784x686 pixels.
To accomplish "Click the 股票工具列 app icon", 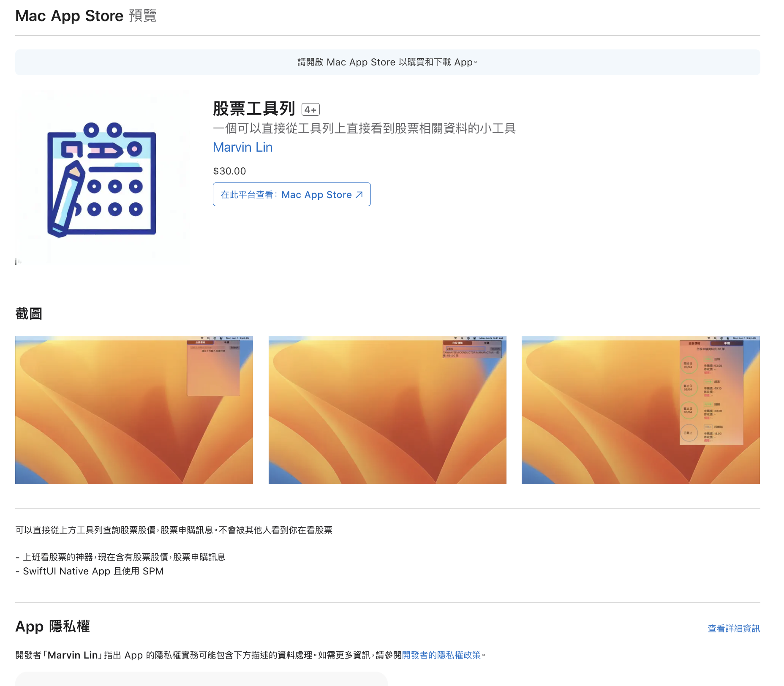I will pos(102,178).
